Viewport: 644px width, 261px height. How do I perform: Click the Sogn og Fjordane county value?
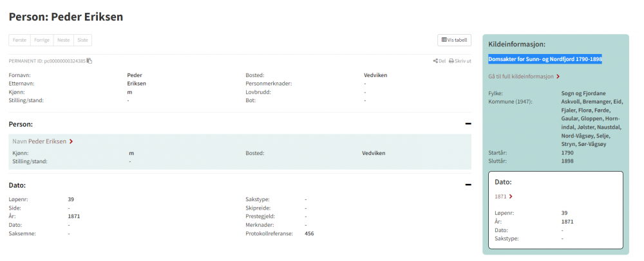click(583, 93)
